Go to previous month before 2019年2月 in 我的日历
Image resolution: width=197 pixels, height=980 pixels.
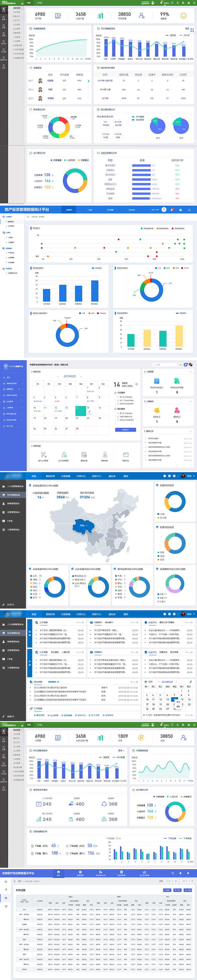pyautogui.click(x=58, y=376)
